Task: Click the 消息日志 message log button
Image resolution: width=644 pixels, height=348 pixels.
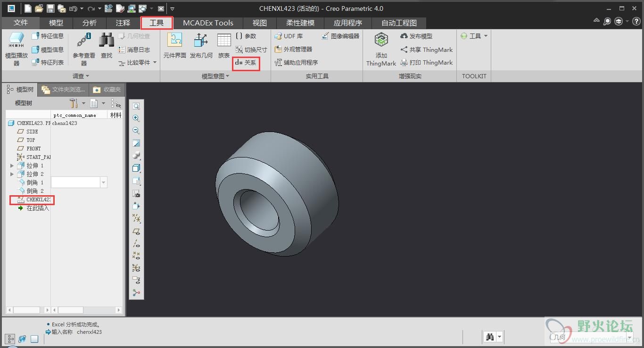Action: point(134,50)
